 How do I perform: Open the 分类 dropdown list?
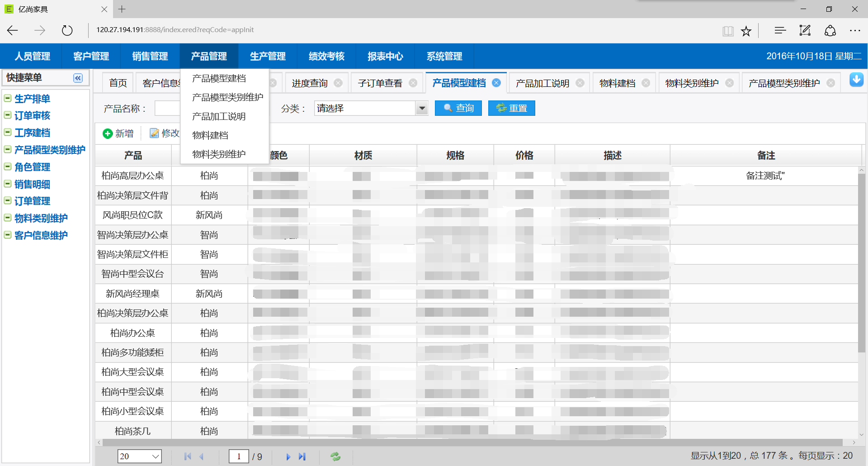coord(422,109)
